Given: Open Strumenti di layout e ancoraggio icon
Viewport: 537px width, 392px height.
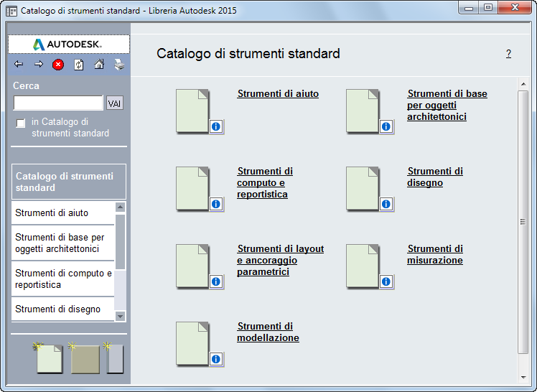Looking at the screenshot, I should pyautogui.click(x=192, y=266).
